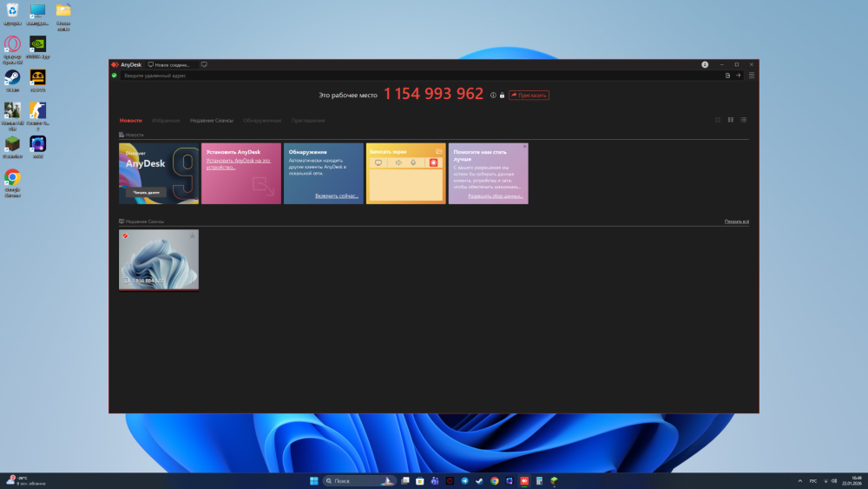Switch to the 'Избранные' tab
868x489 pixels.
[x=166, y=120]
